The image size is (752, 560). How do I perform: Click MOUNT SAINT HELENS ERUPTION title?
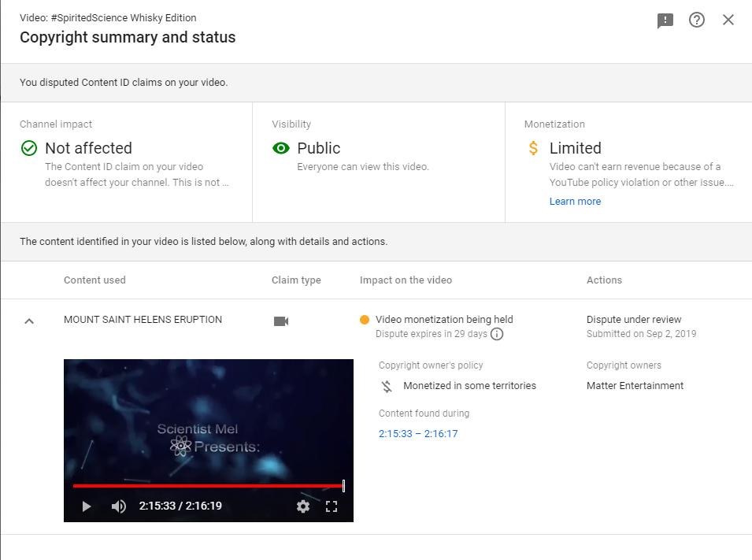point(143,320)
